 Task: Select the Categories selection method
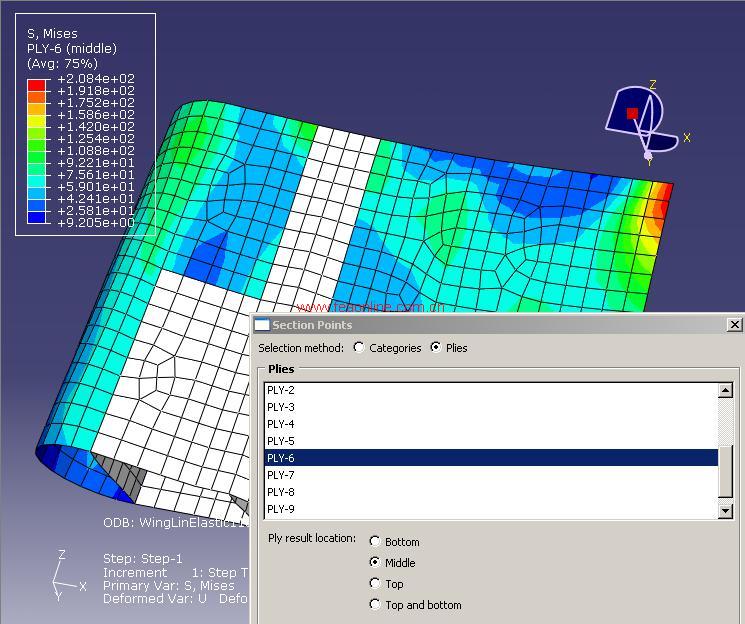point(359,348)
